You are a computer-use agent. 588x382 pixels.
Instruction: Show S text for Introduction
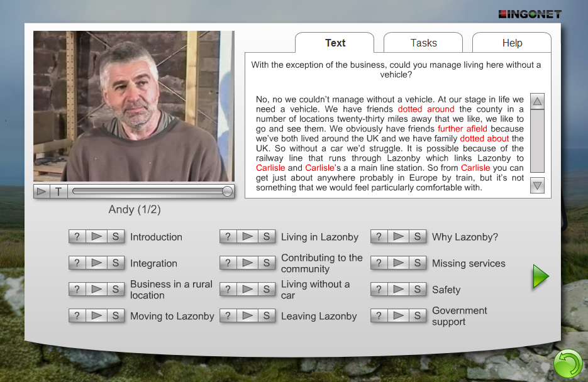point(116,237)
